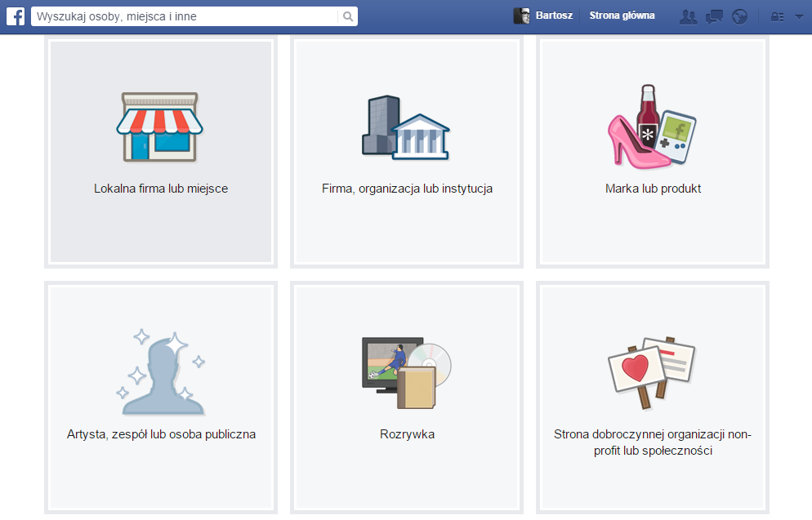The height and width of the screenshot is (520, 812).
Task: Click the search magnifier icon
Action: (348, 16)
